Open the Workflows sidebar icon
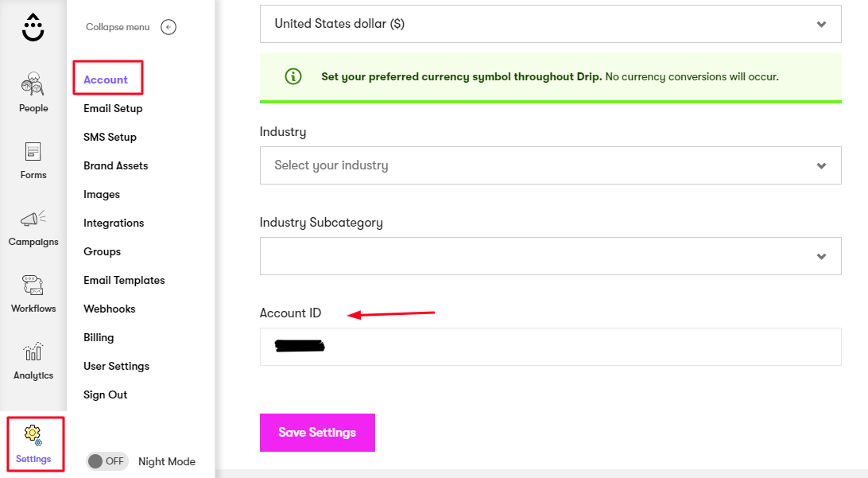This screenshot has height=478, width=868. (x=33, y=286)
